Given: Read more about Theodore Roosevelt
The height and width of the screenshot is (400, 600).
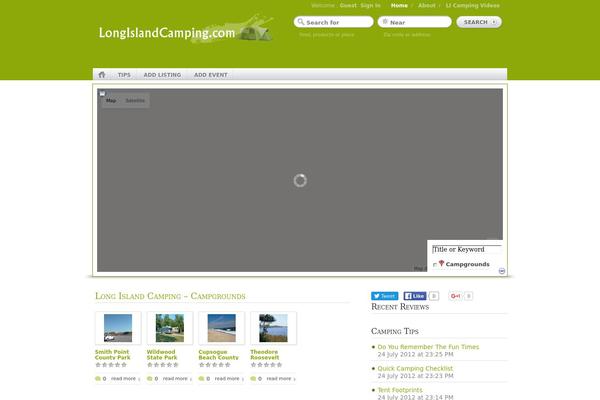Looking at the screenshot, I should [x=281, y=379].
